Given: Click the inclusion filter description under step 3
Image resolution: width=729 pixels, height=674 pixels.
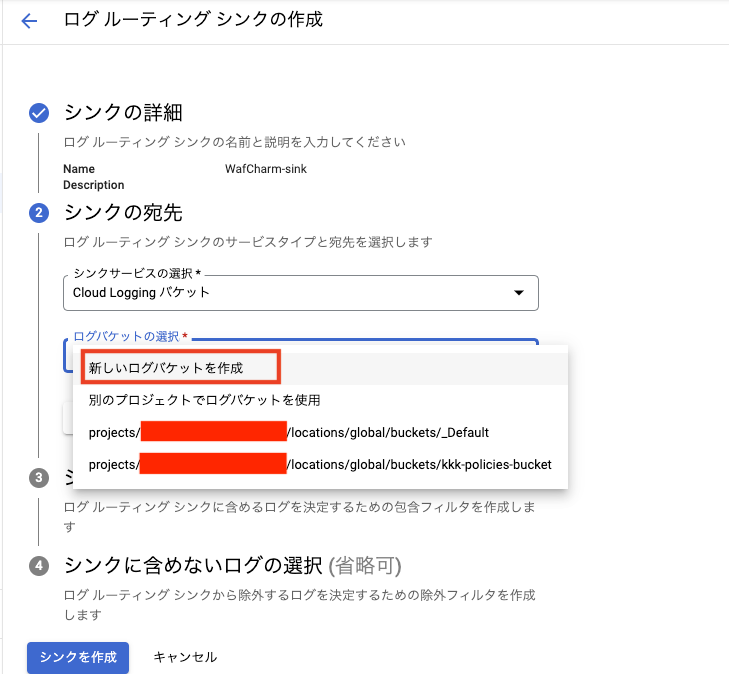Looking at the screenshot, I should (x=300, y=516).
